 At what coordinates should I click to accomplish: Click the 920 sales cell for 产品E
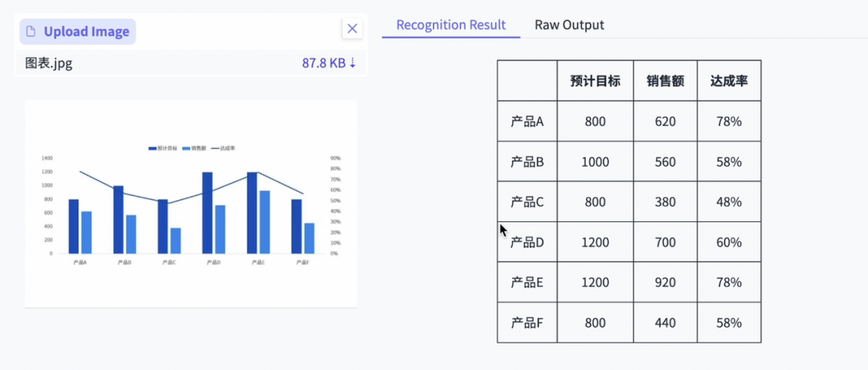(x=665, y=282)
